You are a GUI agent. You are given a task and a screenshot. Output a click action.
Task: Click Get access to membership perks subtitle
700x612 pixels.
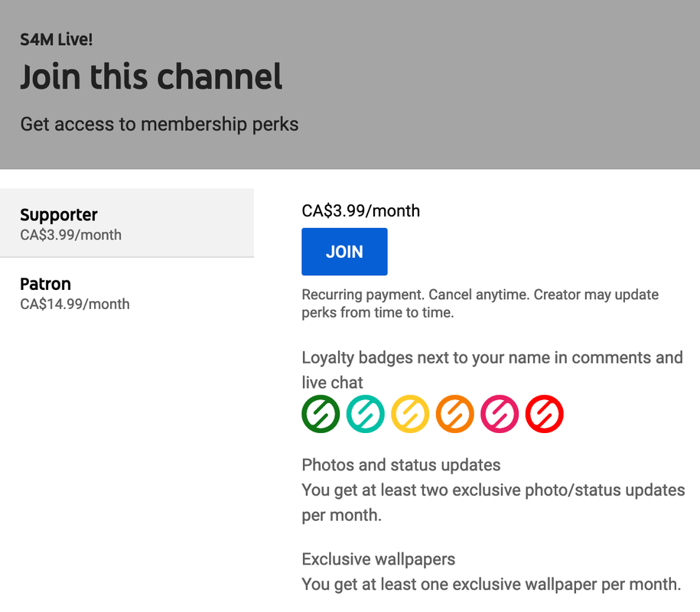[159, 124]
